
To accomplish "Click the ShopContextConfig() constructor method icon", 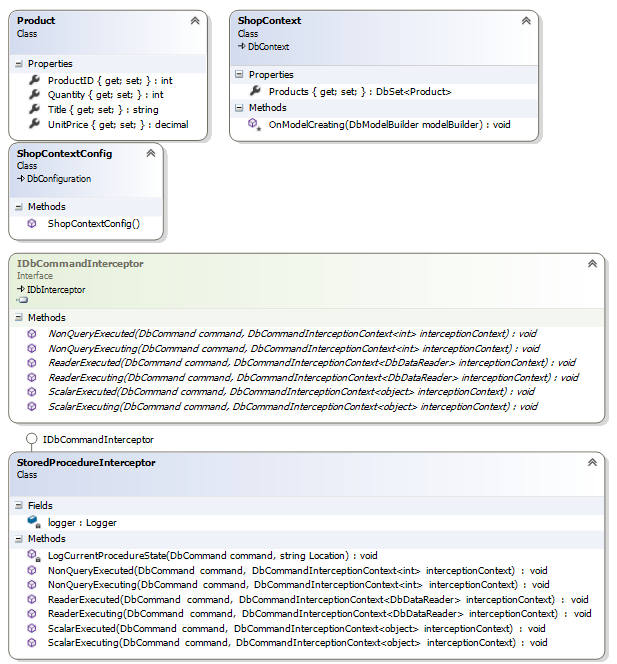I will [33, 223].
